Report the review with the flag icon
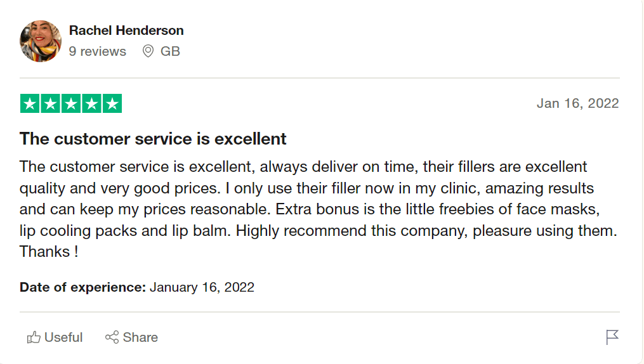The image size is (644, 364). (612, 337)
